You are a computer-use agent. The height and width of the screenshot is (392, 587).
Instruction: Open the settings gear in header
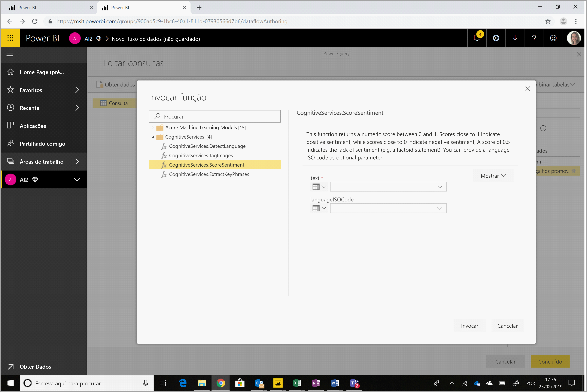click(x=496, y=38)
